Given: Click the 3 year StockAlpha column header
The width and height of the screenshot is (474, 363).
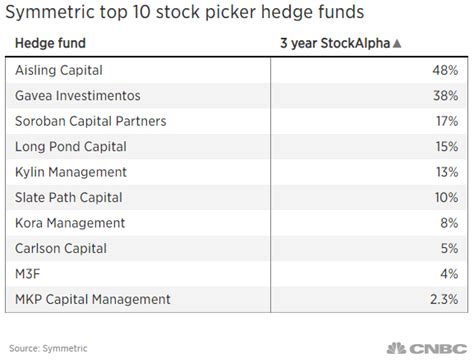Looking at the screenshot, I should [335, 43].
